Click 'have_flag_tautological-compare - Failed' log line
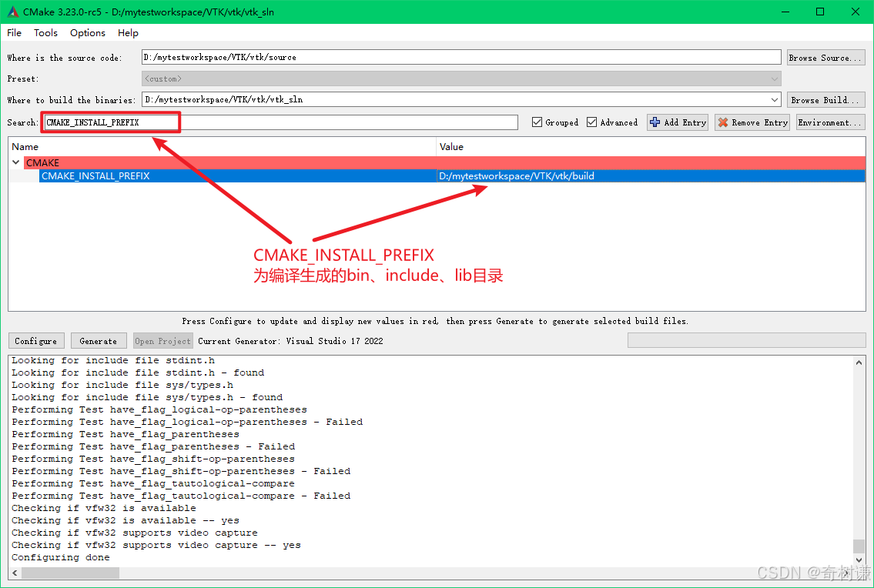 click(181, 496)
